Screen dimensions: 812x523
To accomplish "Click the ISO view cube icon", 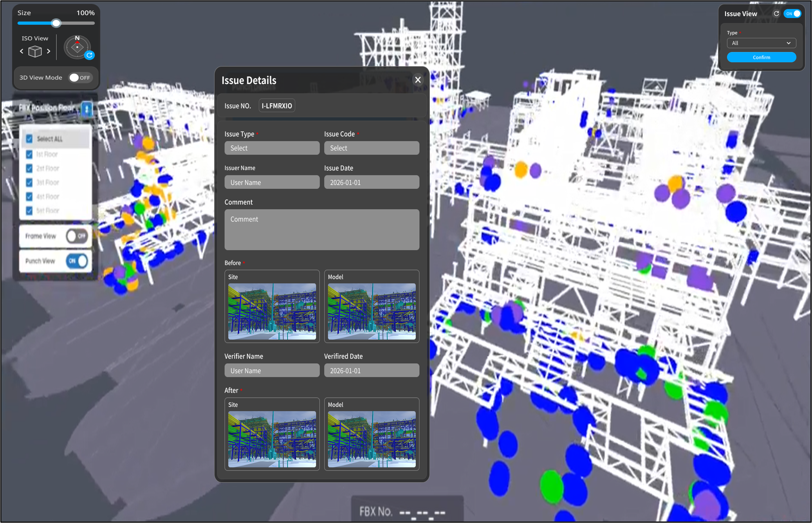I will (x=35, y=51).
